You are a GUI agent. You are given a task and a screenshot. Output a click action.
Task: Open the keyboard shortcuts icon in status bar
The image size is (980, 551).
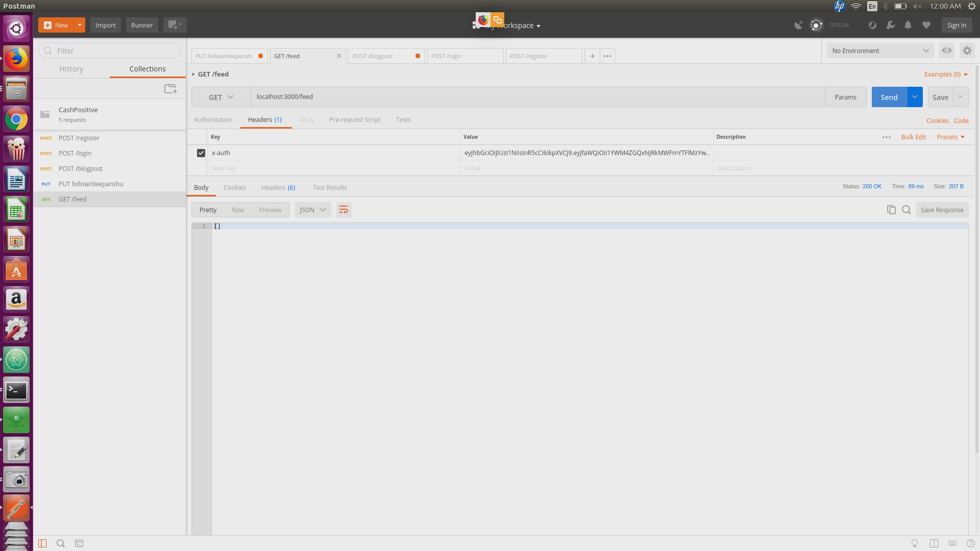[x=952, y=543]
